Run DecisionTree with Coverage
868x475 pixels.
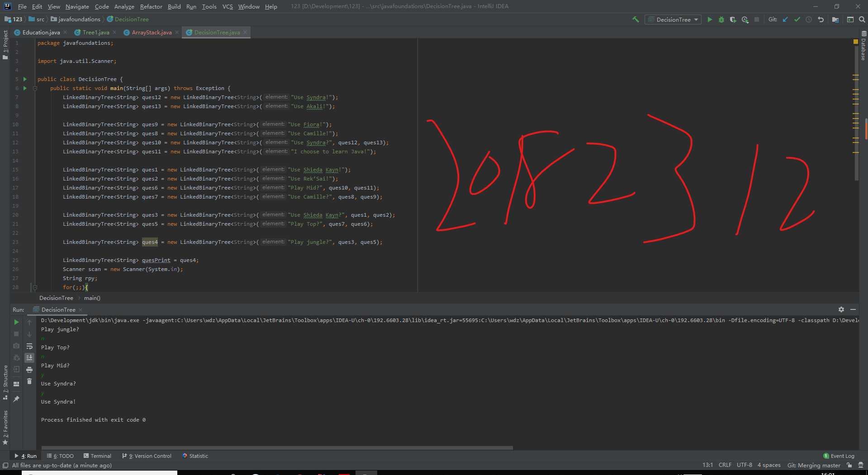pos(733,19)
